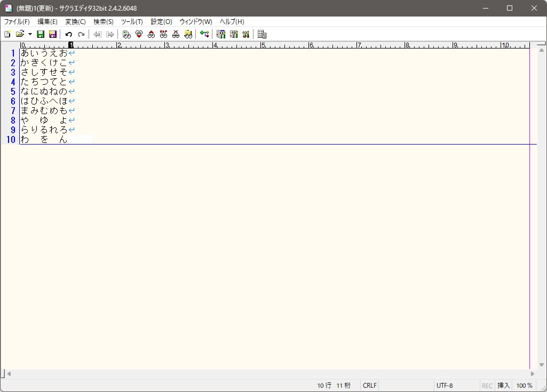Open the Replace tool icon

pyautogui.click(x=163, y=34)
